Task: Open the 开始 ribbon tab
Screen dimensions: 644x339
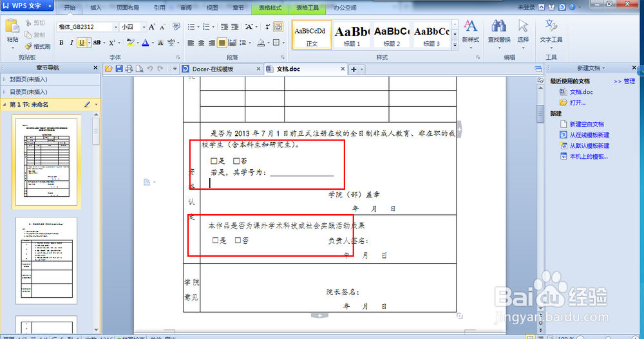Action: point(70,8)
